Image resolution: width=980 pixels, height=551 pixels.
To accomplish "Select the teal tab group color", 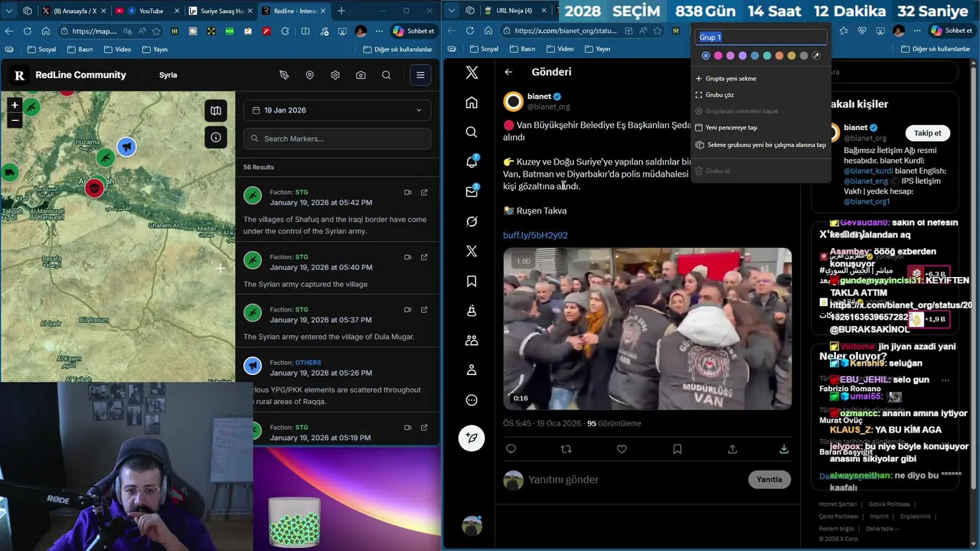I will pos(767,56).
